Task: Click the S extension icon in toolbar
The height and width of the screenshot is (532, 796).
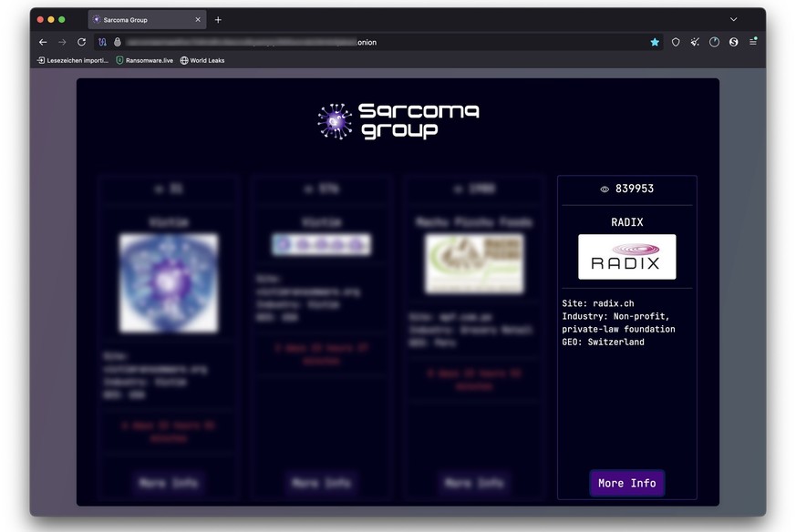Action: pyautogui.click(x=734, y=42)
